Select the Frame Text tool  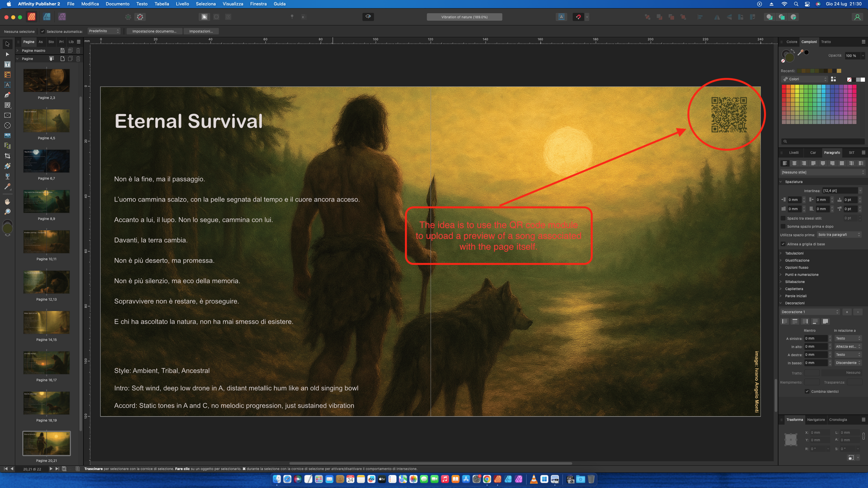(x=7, y=64)
